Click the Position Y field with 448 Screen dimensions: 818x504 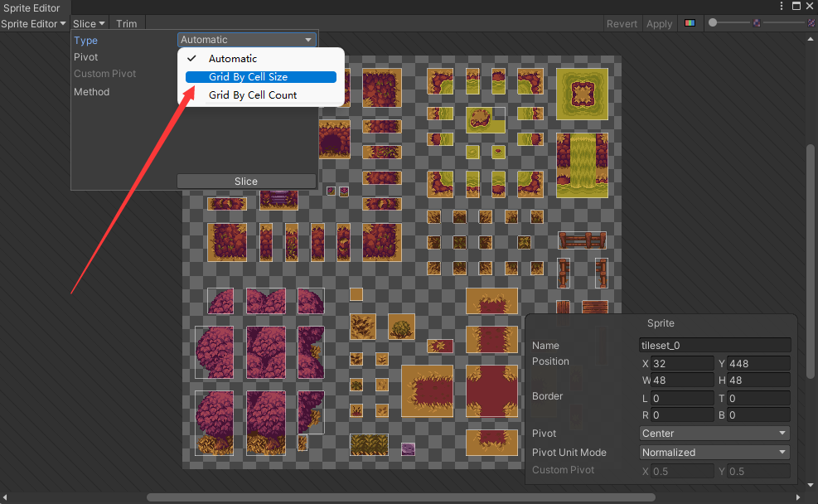point(758,363)
